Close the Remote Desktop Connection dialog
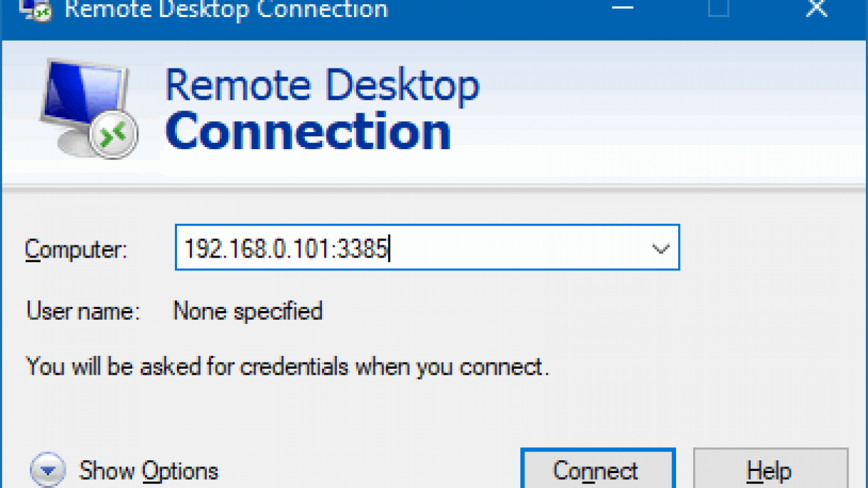Screen dimensions: 868x488 (816, 9)
